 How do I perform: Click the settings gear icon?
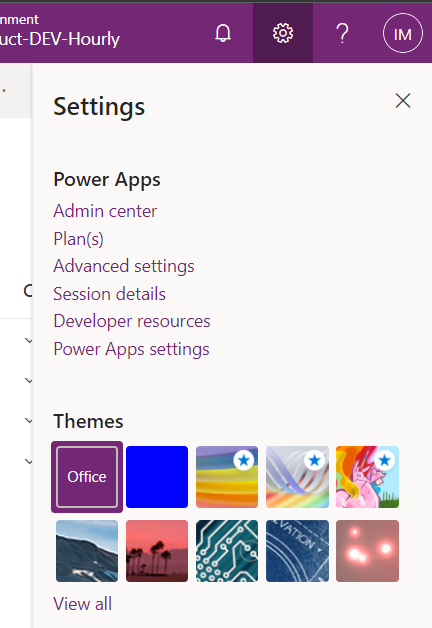tap(283, 33)
